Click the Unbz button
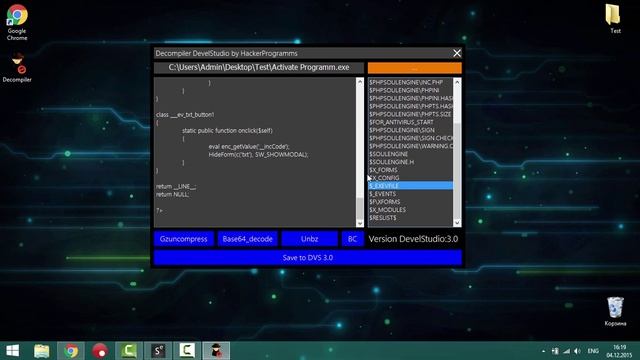Viewport: 640px width, 360px height. click(309, 239)
